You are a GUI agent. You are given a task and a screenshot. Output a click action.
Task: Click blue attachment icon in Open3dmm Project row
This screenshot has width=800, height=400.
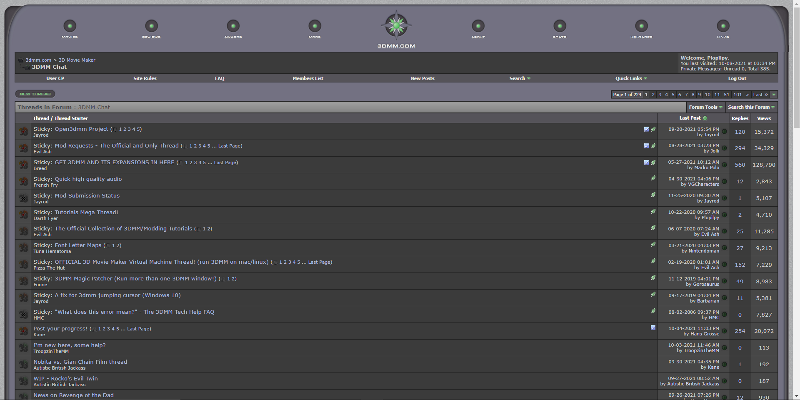(x=646, y=130)
